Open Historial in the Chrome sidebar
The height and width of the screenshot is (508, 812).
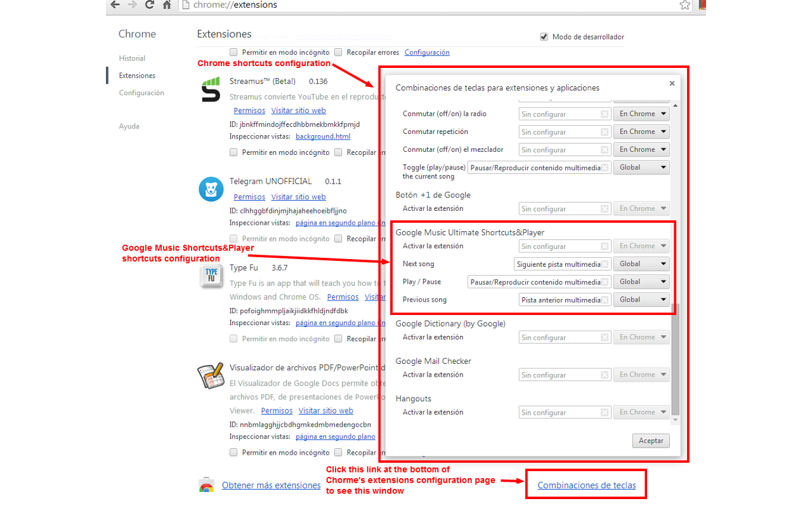(132, 58)
